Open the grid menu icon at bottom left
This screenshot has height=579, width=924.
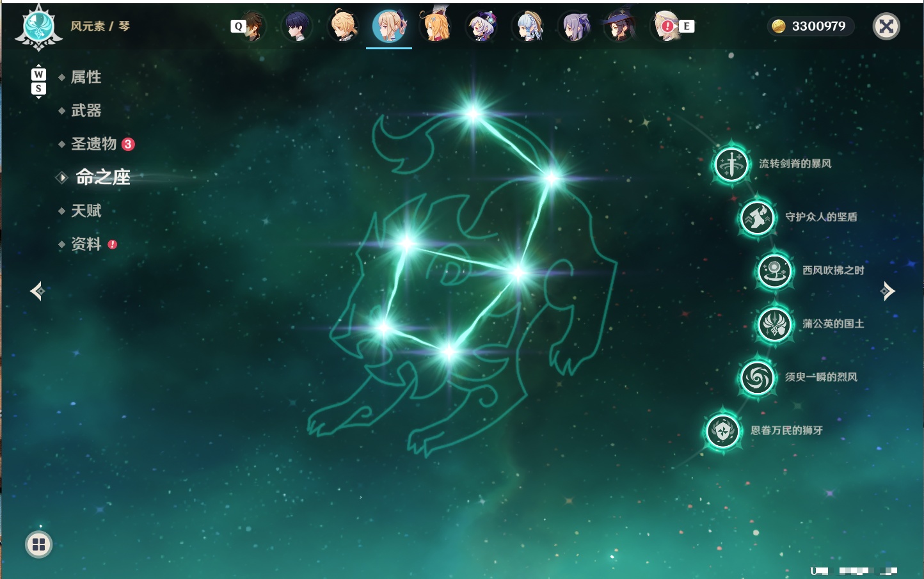[x=38, y=544]
